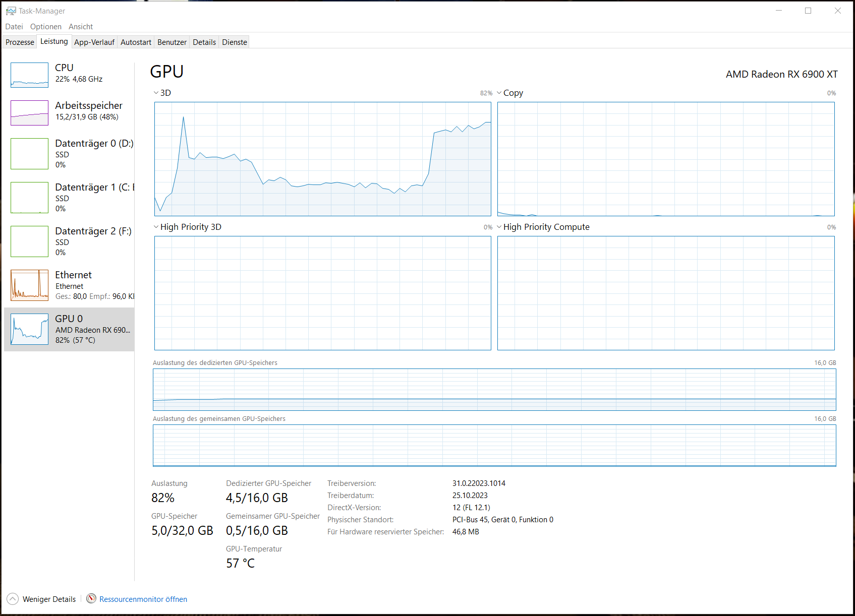This screenshot has width=855, height=616.
Task: Open the Ansicht menu
Action: click(81, 27)
